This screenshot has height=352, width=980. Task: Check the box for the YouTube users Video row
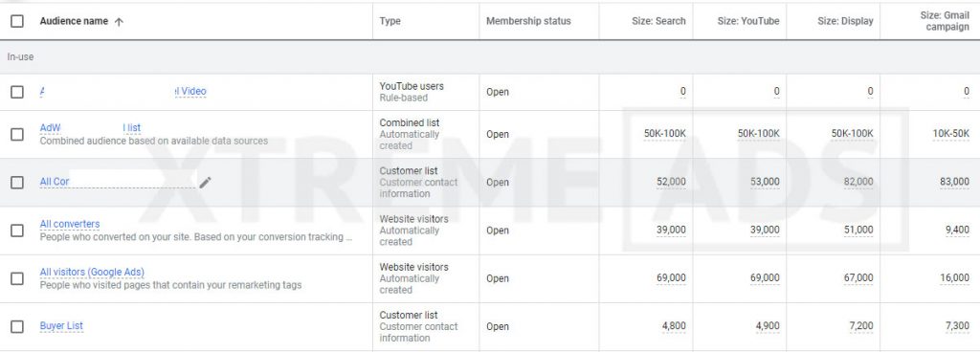pyautogui.click(x=17, y=92)
